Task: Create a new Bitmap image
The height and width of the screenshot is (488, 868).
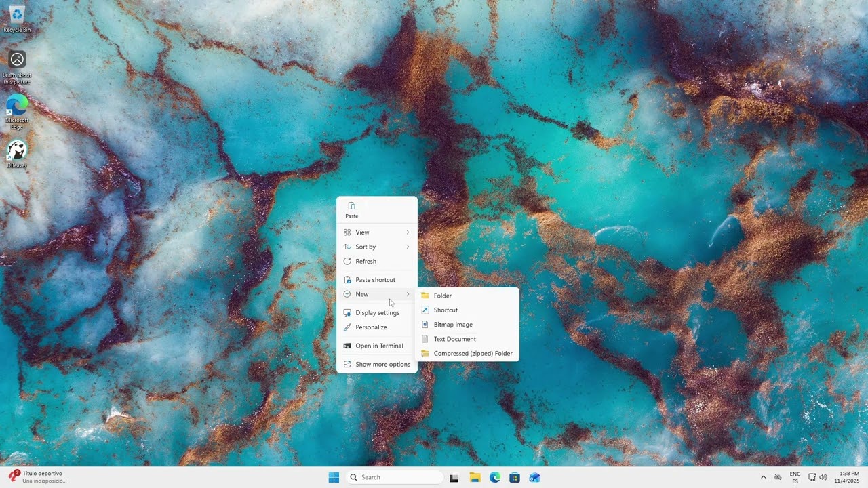Action: pyautogui.click(x=468, y=325)
